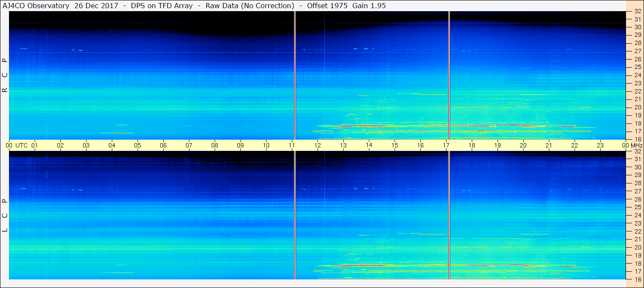
Task: Click the 16 hour label on time axis
Action: 420,145
